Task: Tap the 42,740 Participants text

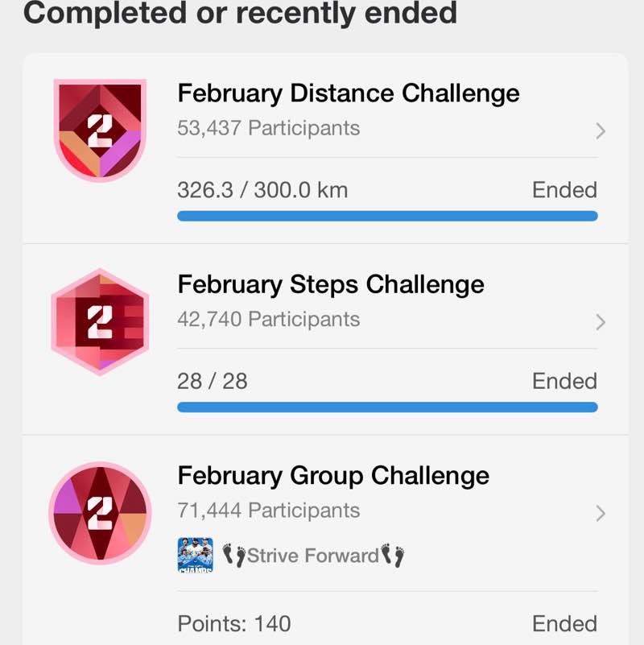Action: coord(268,320)
